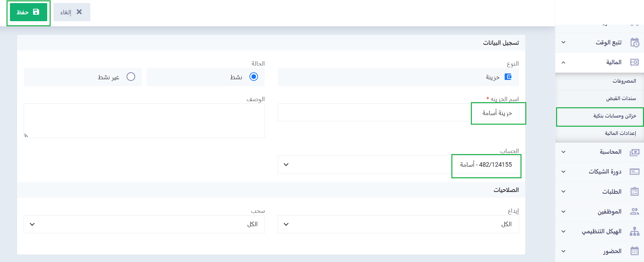Click the اسم الخزينة treasury name field
Screen dimensions: 644x262
[398, 113]
